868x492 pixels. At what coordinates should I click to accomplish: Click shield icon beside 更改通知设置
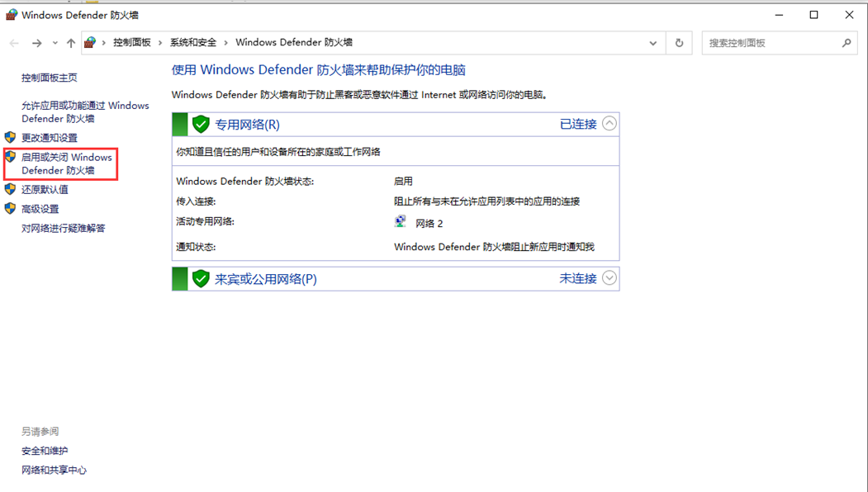[x=10, y=137]
